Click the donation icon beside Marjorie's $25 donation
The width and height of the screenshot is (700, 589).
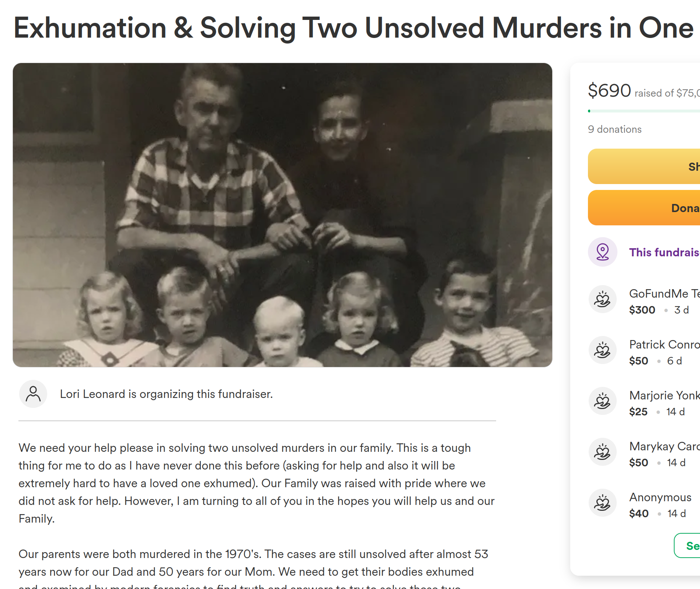point(602,401)
